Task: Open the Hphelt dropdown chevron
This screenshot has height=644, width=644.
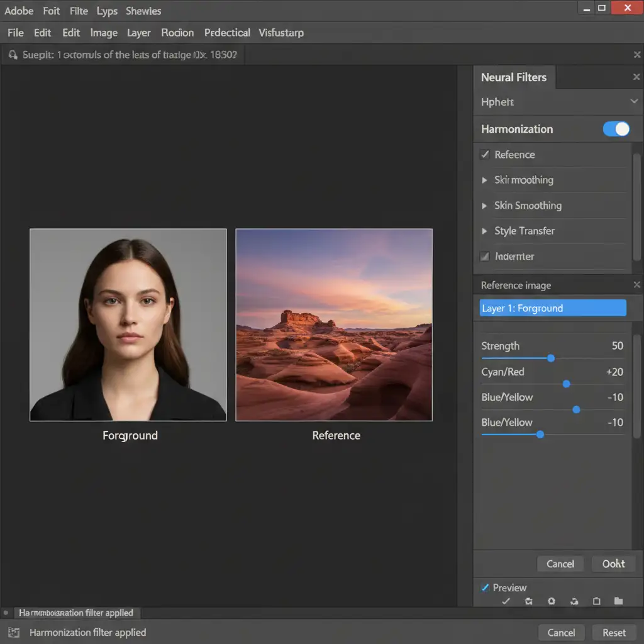Action: [634, 102]
